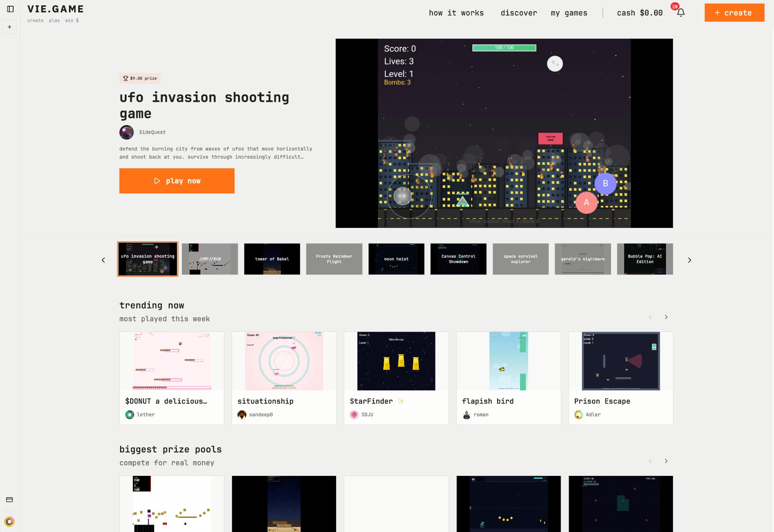Show previous featured games carousel arrow

pos(103,260)
